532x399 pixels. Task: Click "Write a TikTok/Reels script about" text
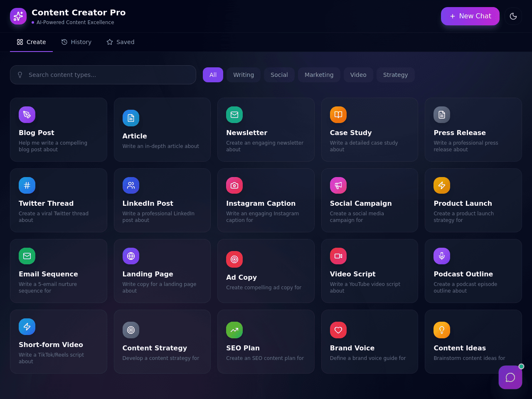pyautogui.click(x=52, y=358)
